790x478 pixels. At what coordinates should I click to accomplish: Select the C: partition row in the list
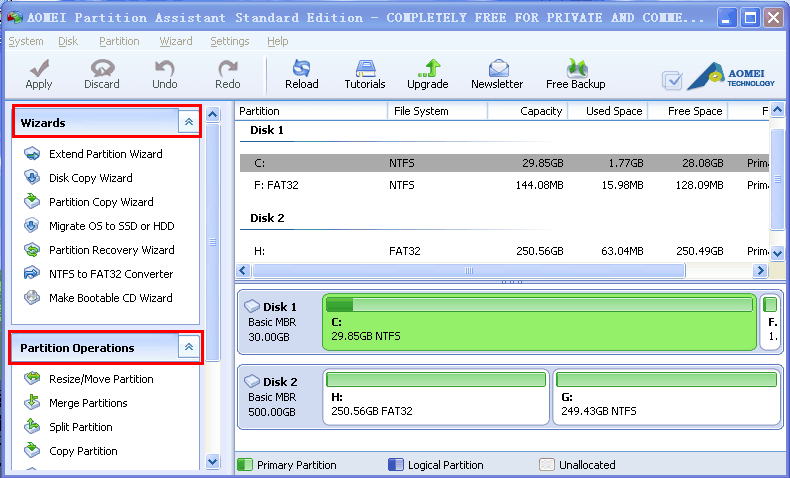coord(504,163)
